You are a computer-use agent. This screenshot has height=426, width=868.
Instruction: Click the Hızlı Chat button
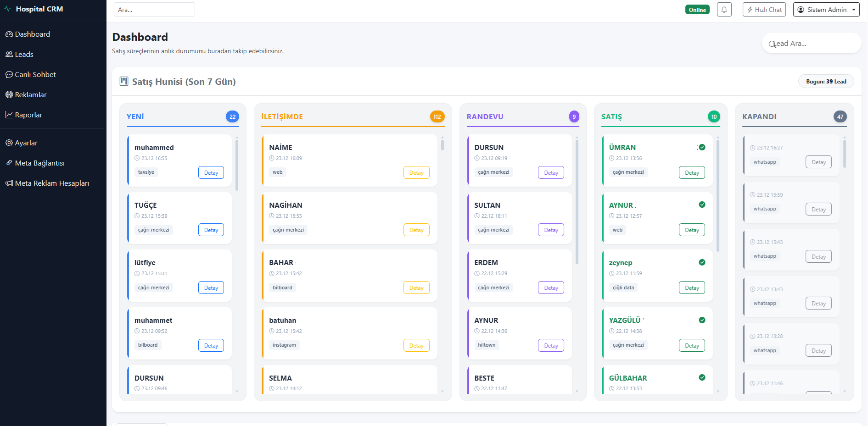point(764,10)
